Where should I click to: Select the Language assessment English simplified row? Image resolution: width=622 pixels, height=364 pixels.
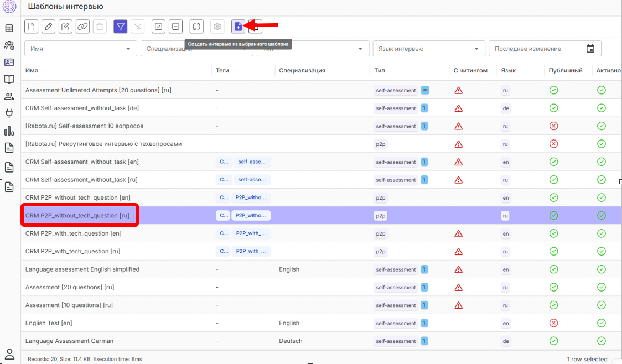pyautogui.click(x=82, y=269)
